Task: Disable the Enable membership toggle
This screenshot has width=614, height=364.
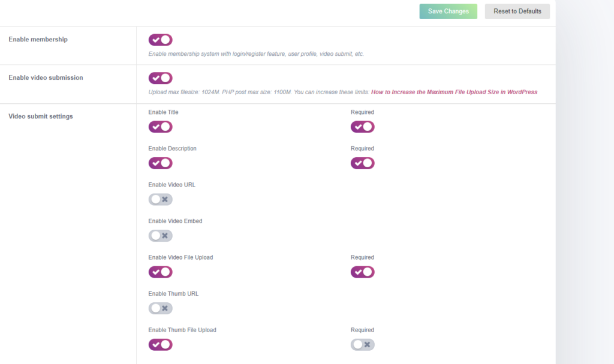Action: 160,40
